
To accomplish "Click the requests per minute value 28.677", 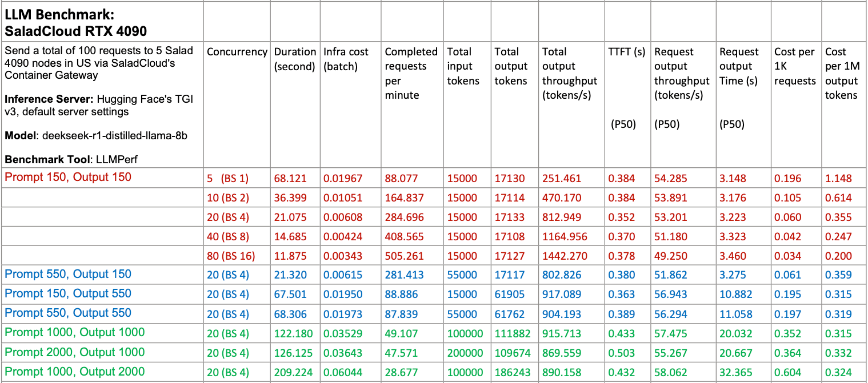I will [402, 373].
